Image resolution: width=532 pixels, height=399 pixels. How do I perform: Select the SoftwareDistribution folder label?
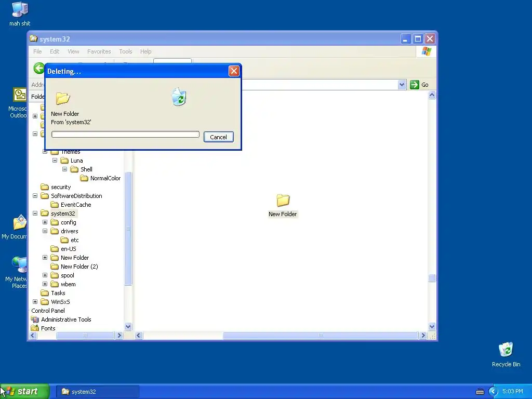pyautogui.click(x=76, y=196)
